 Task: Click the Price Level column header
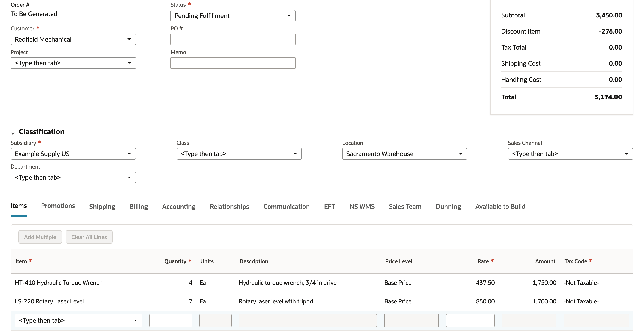[398, 261]
